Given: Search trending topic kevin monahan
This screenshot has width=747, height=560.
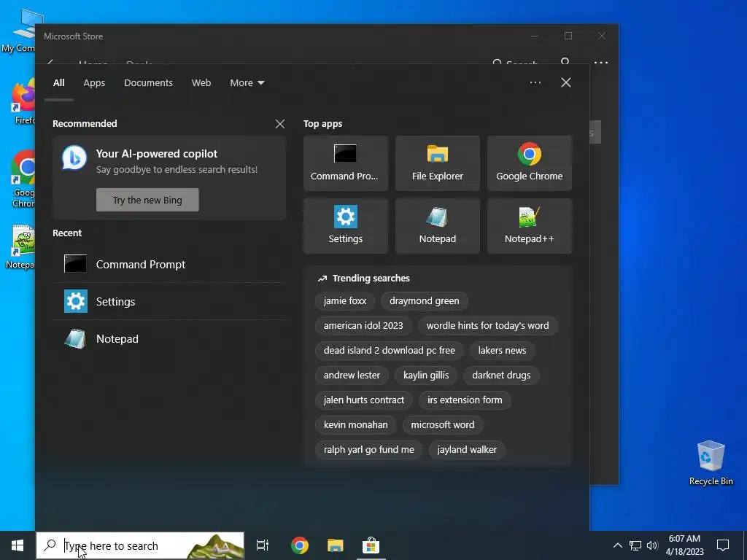Looking at the screenshot, I should [x=356, y=425].
